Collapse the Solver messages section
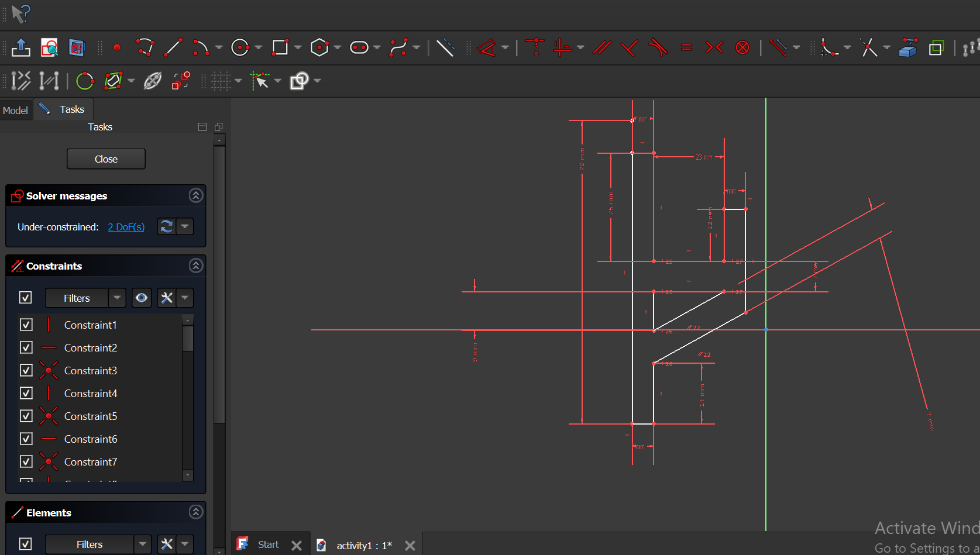The width and height of the screenshot is (980, 555). click(x=196, y=195)
